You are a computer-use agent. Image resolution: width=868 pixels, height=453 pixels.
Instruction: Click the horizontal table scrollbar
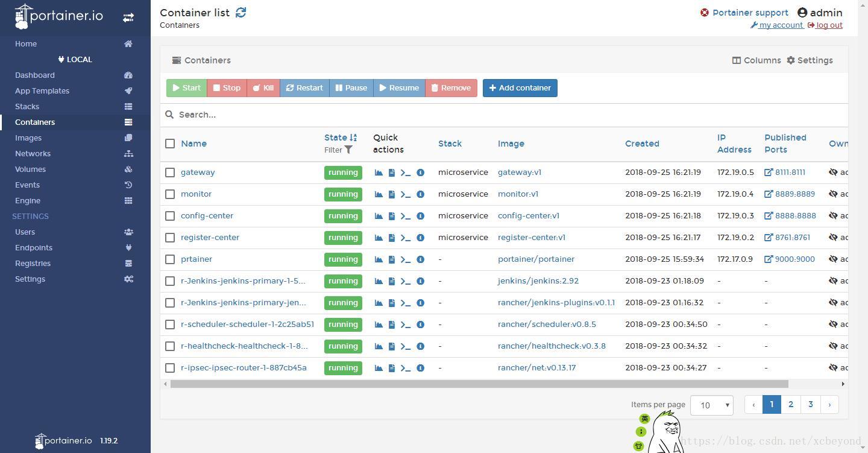click(479, 384)
